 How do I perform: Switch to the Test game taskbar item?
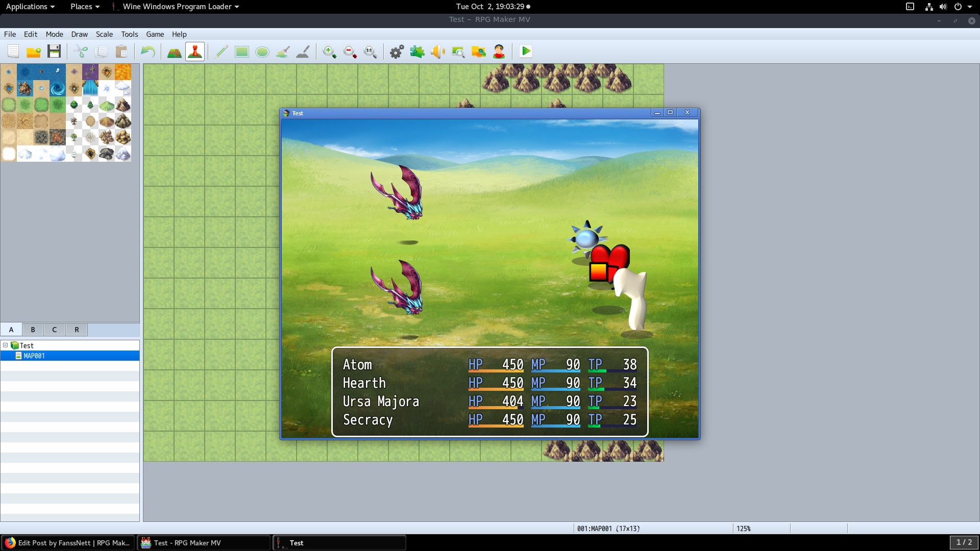pyautogui.click(x=339, y=543)
